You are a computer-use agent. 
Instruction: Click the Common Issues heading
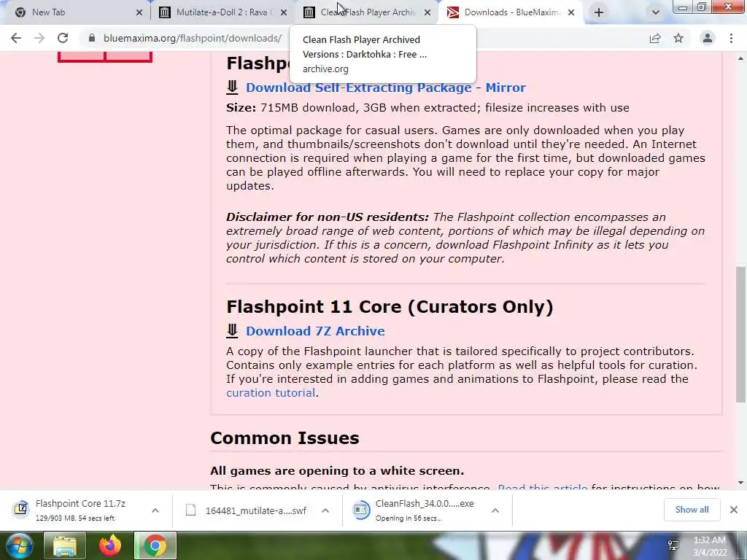(285, 438)
